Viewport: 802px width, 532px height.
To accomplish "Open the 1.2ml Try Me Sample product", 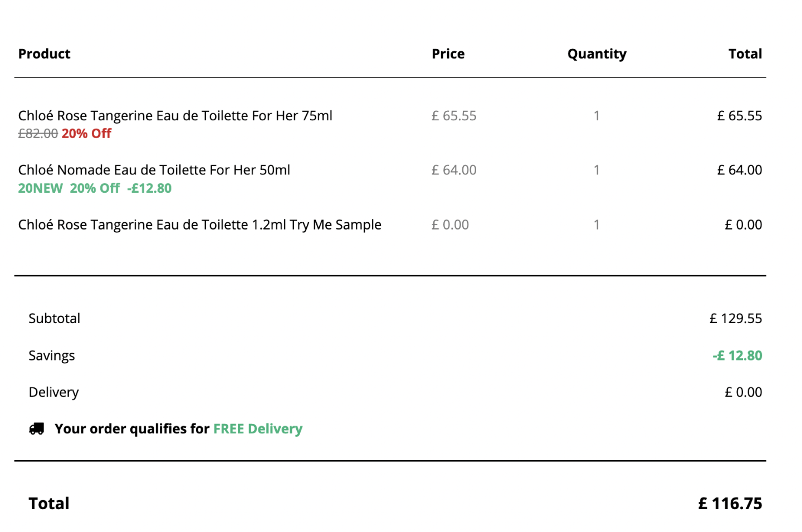I will click(199, 224).
